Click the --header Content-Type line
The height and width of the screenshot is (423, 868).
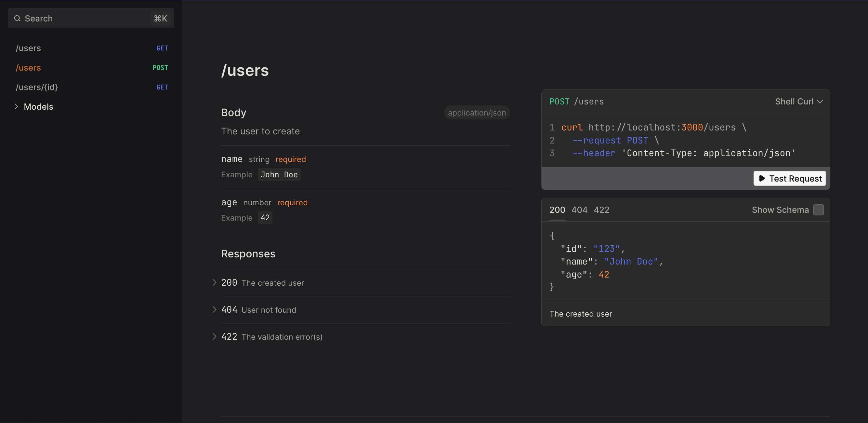tap(684, 153)
